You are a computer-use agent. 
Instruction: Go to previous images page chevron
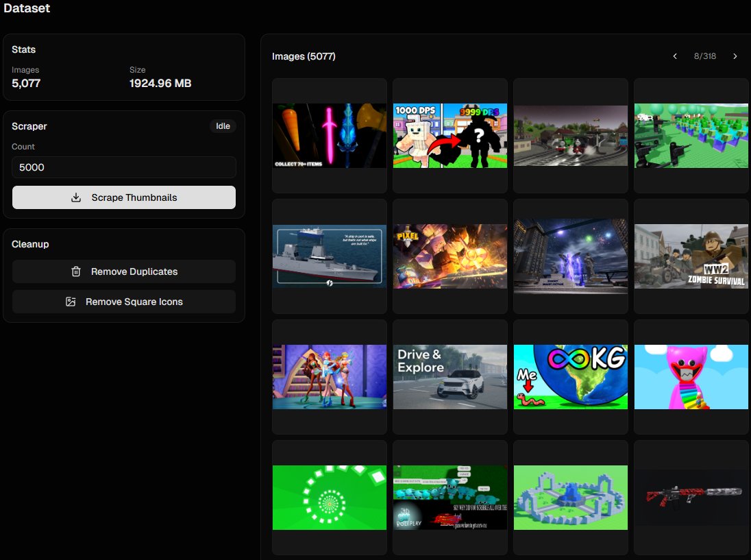tap(675, 56)
